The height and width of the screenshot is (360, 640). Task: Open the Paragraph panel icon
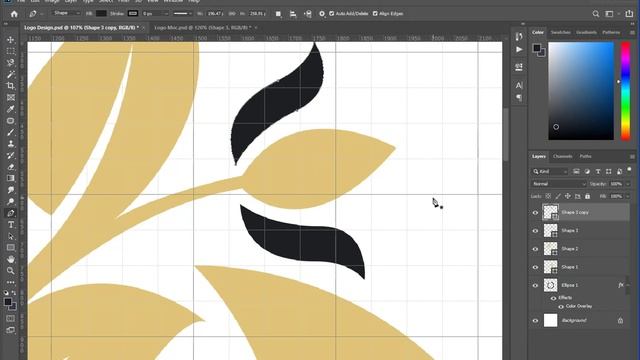click(519, 98)
